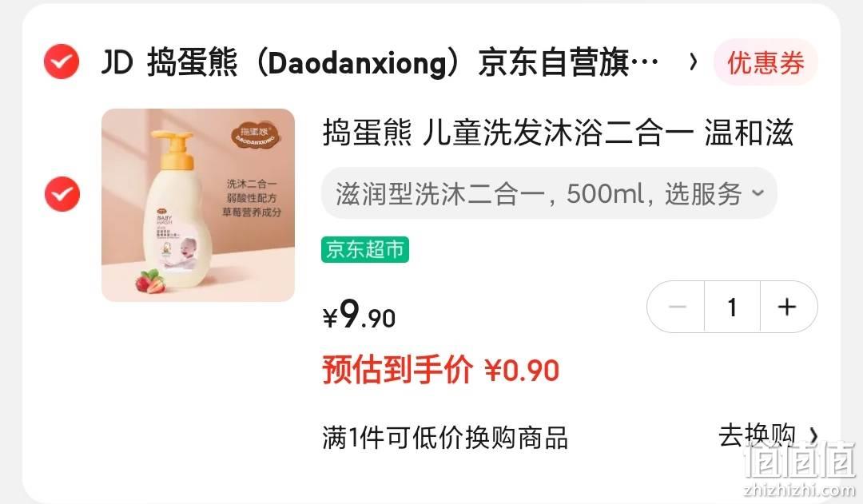Image resolution: width=863 pixels, height=504 pixels.
Task: Uncheck the 捣蛋熊 shampoo item checkbox
Action: 62,194
